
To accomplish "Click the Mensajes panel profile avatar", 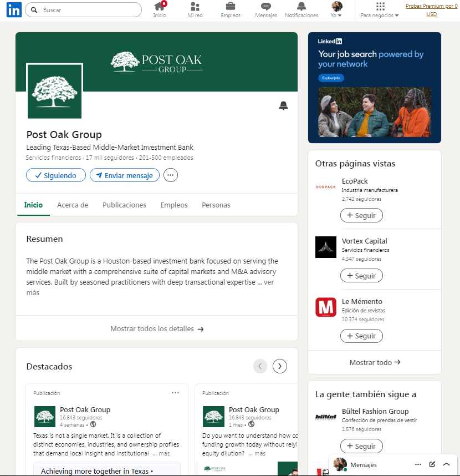I will pos(340,464).
